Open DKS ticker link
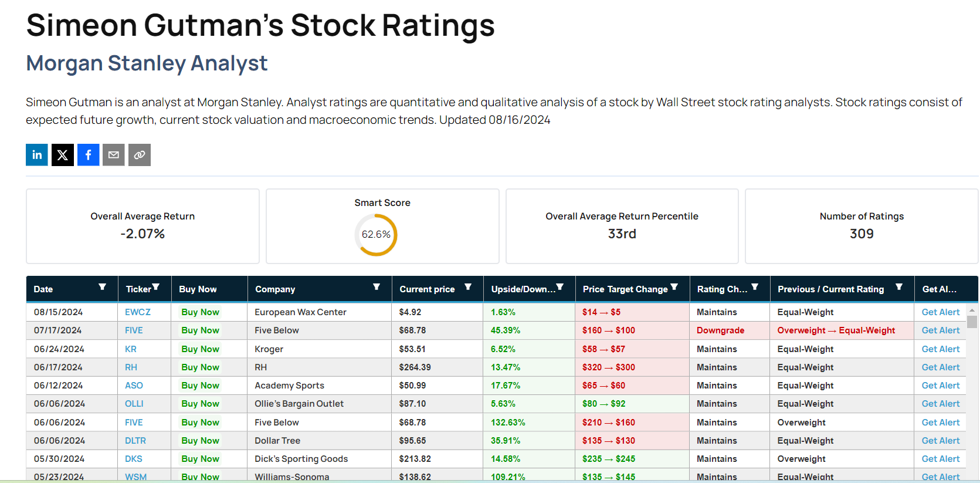 pos(134,459)
